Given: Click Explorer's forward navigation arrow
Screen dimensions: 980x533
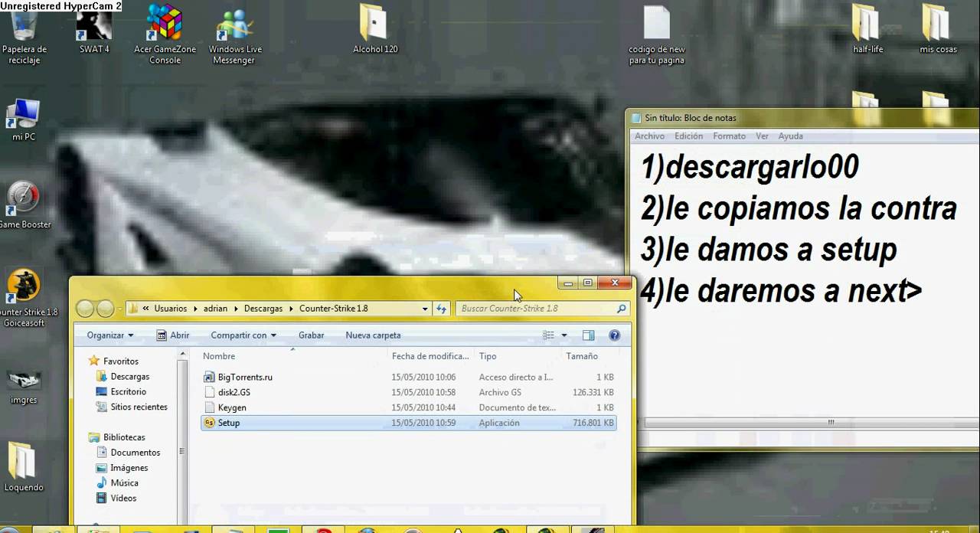Looking at the screenshot, I should coord(106,309).
